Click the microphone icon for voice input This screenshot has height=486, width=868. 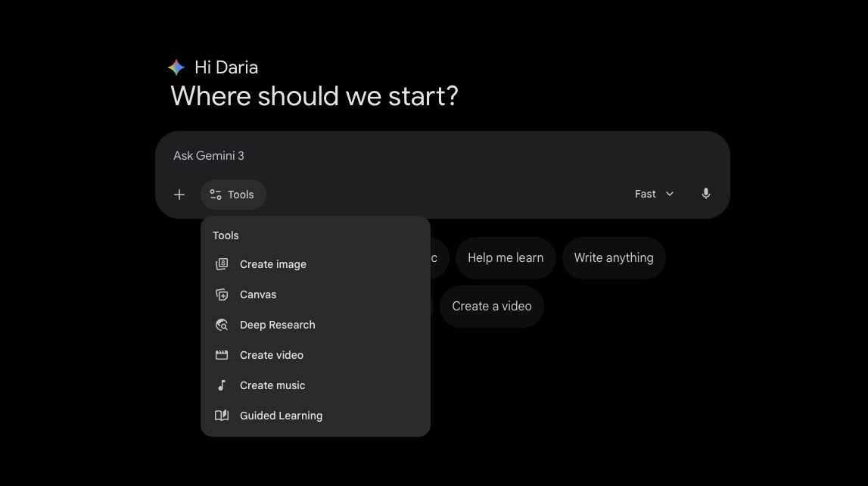click(x=706, y=194)
